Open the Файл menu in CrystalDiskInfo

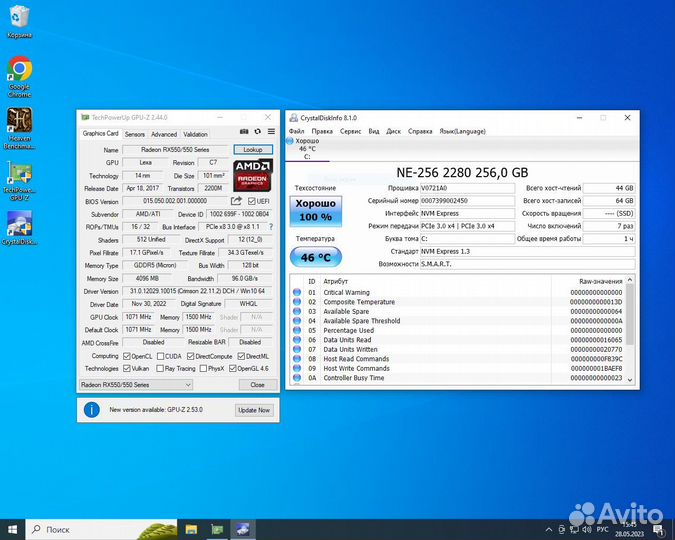[x=296, y=131]
